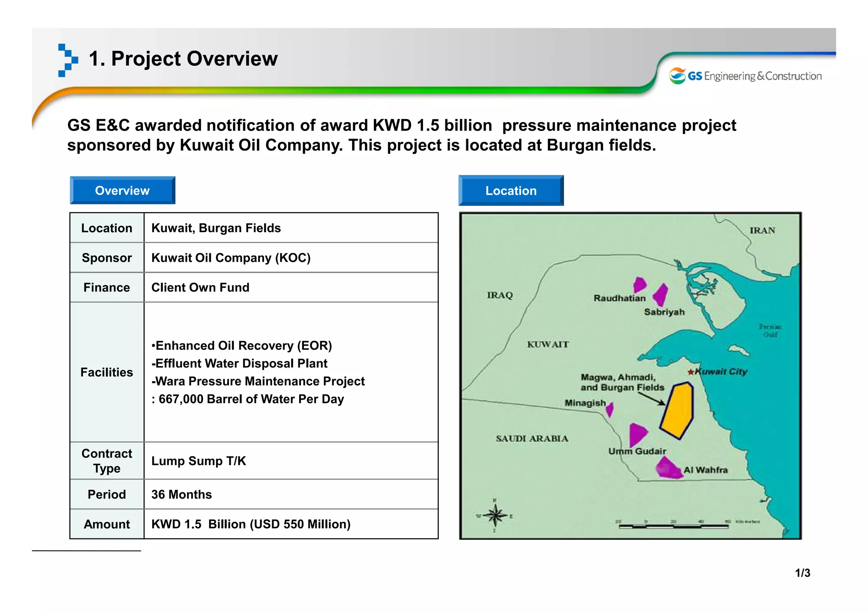Click the purple Al Wahfra field shape

coord(669,469)
